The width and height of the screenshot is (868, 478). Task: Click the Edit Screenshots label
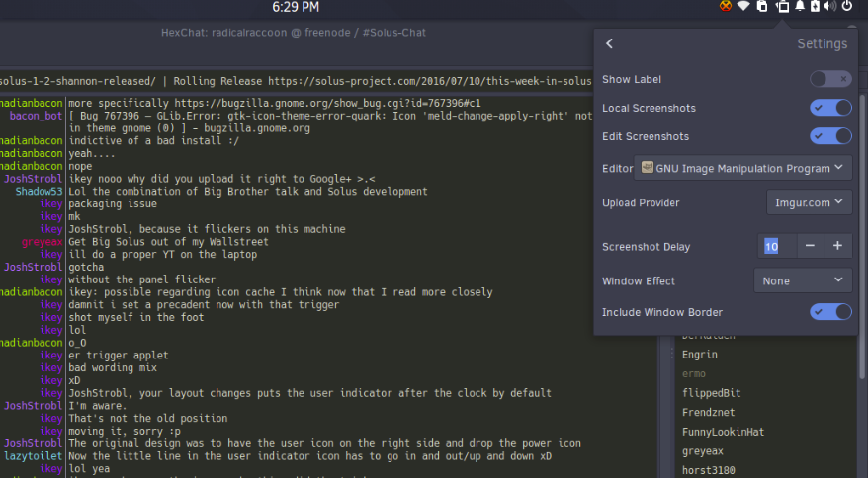click(x=646, y=136)
